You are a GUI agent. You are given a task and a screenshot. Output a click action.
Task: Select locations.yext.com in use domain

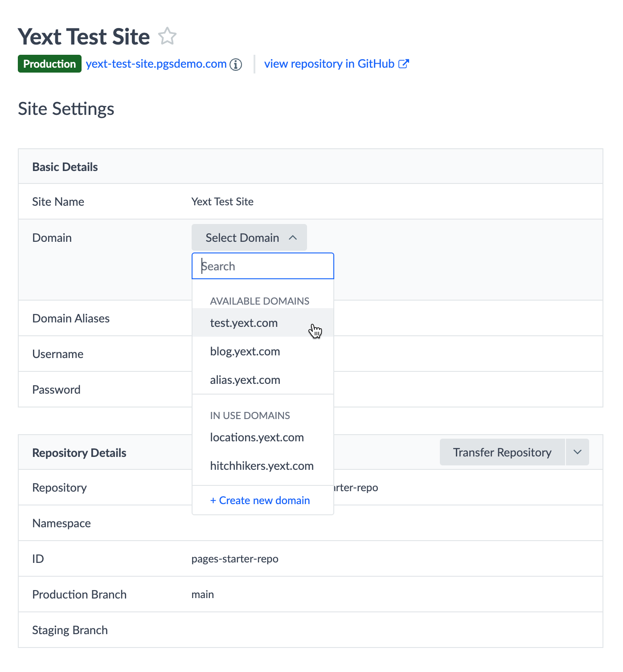pyautogui.click(x=263, y=437)
